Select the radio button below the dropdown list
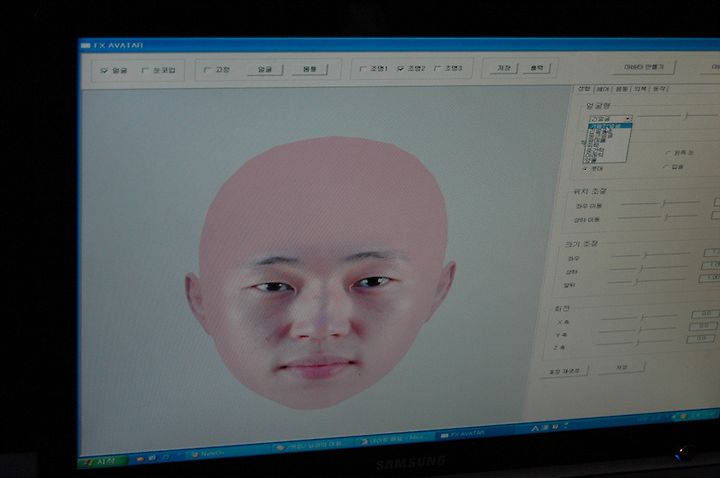Image resolution: width=720 pixels, height=478 pixels. point(586,169)
